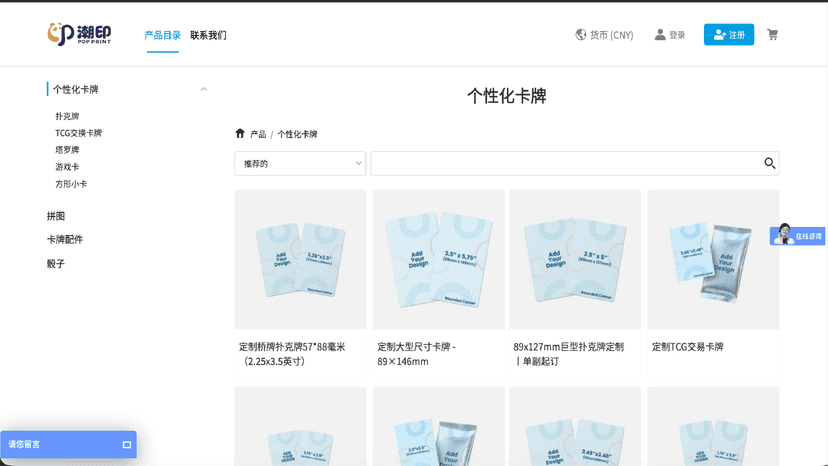Click 定制TCG交易卡牌 product title

[x=688, y=347]
